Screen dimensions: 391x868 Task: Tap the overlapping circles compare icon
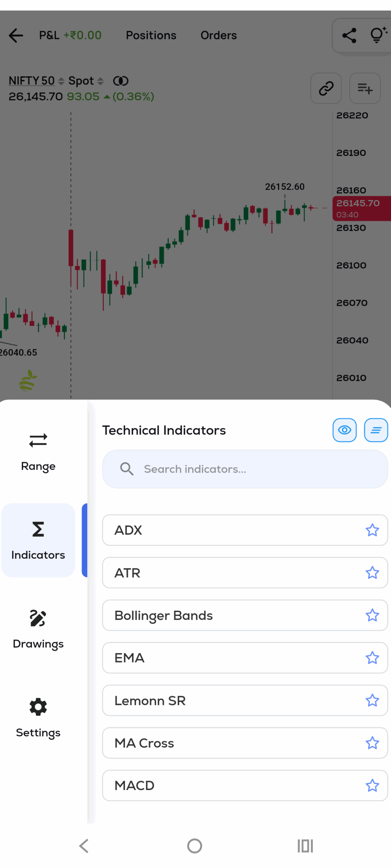(120, 81)
